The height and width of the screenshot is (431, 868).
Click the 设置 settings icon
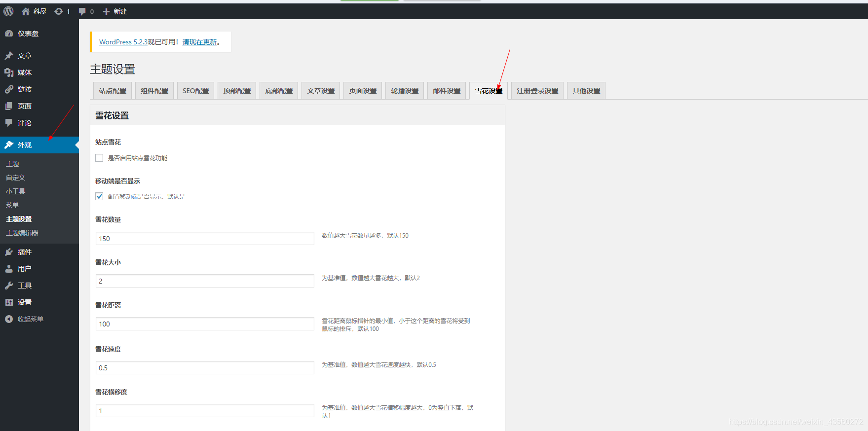click(9, 302)
